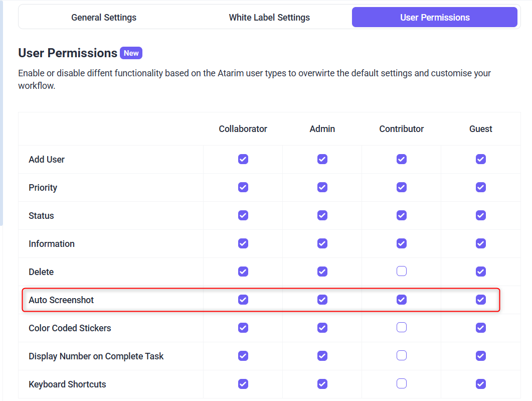
Task: Uncheck Add User for Guest
Action: (481, 159)
